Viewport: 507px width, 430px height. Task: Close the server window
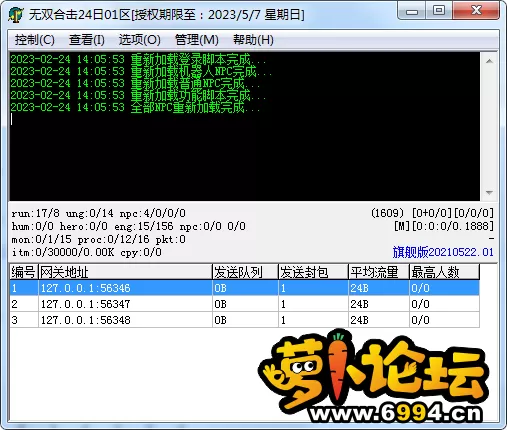tap(476, 11)
